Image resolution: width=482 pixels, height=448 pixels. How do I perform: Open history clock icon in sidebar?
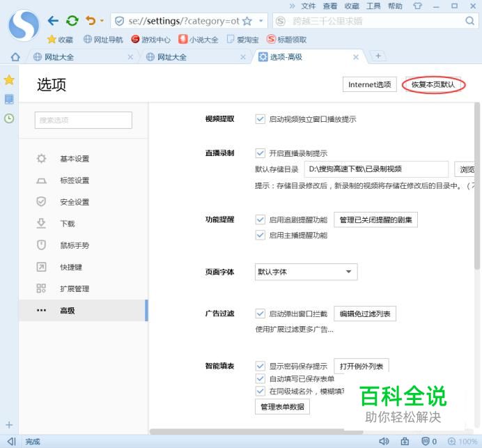(x=9, y=118)
